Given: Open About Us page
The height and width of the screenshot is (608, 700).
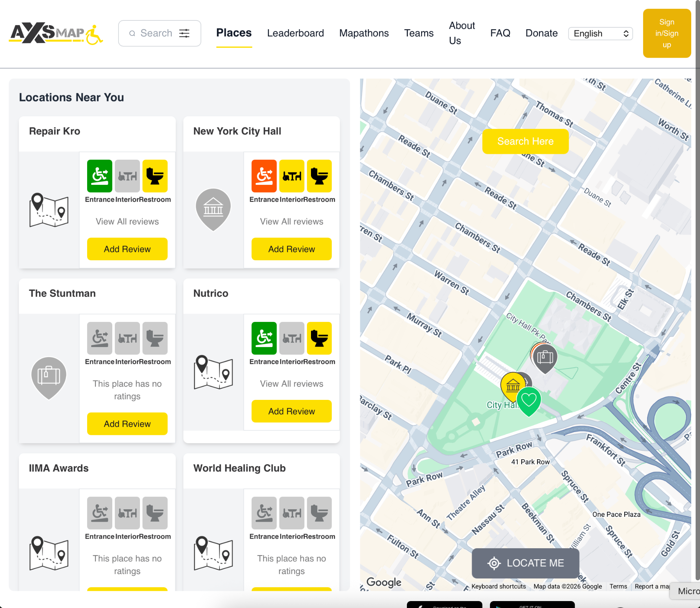Looking at the screenshot, I should (x=462, y=33).
